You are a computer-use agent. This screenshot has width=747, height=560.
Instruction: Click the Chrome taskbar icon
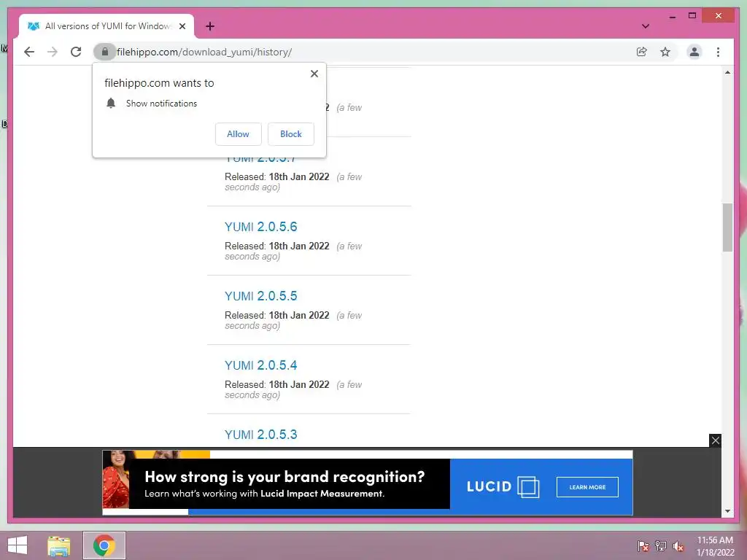pyautogui.click(x=104, y=545)
